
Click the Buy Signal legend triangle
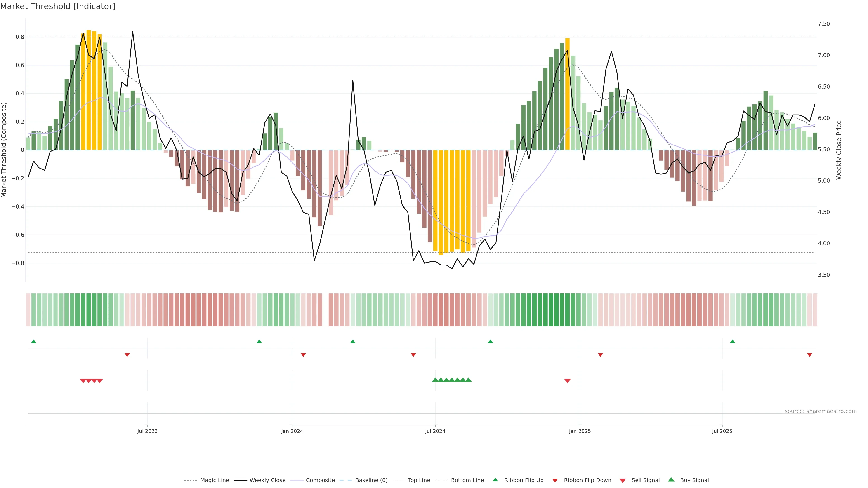tap(671, 480)
